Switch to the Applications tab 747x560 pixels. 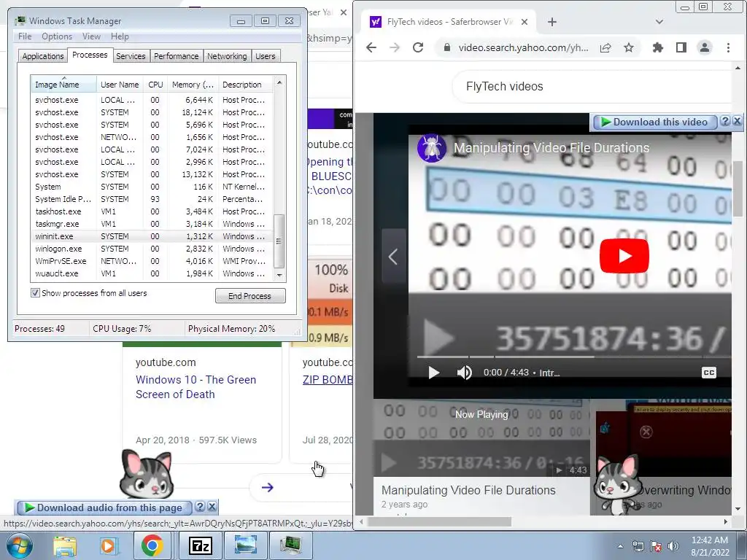(43, 56)
